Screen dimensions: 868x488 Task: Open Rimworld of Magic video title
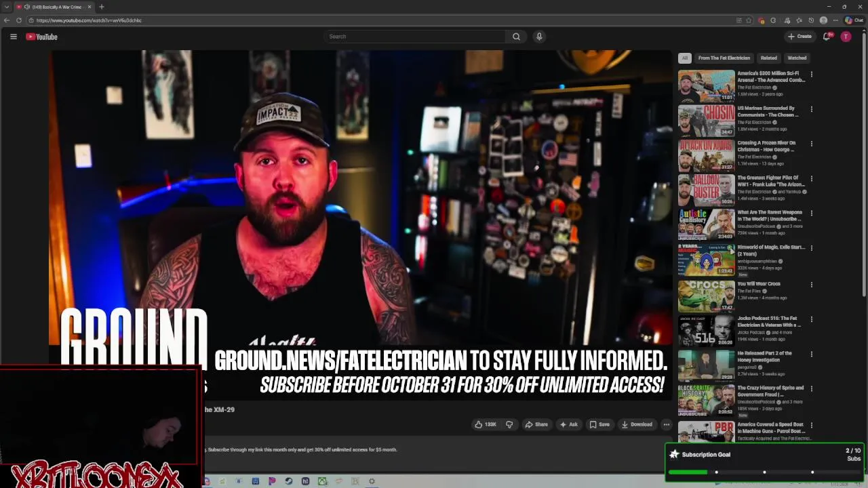[x=771, y=251]
